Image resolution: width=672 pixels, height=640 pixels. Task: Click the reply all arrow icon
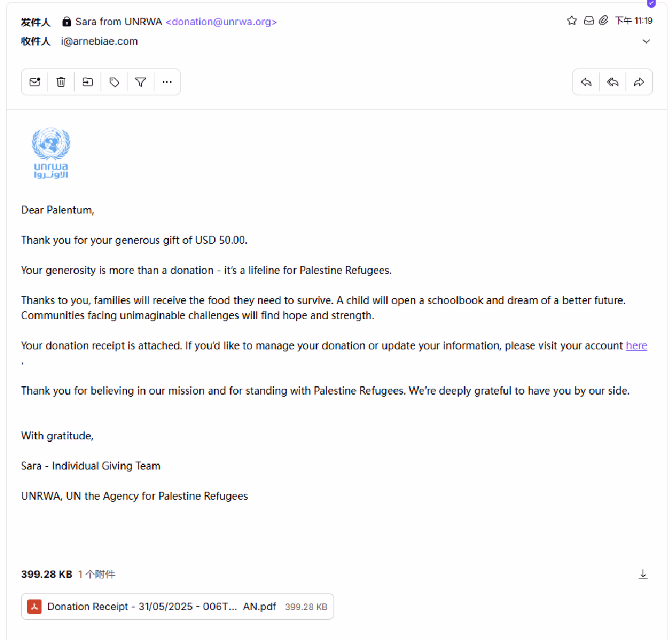coord(612,82)
